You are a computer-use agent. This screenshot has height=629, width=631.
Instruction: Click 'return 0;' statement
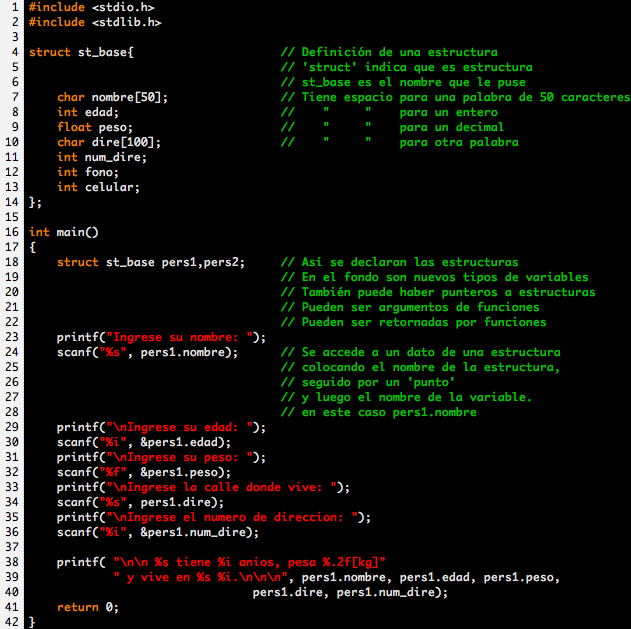(x=88, y=607)
